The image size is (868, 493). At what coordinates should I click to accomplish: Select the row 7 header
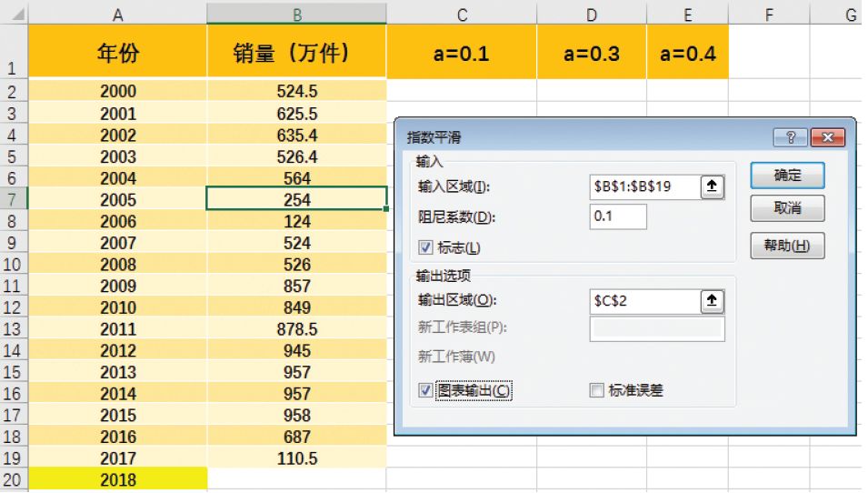tap(14, 199)
